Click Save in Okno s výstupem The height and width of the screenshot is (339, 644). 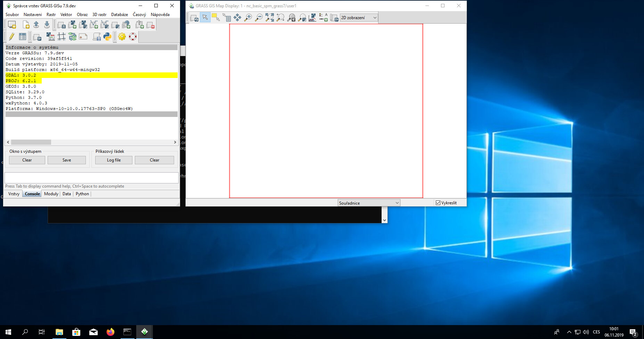(x=67, y=160)
